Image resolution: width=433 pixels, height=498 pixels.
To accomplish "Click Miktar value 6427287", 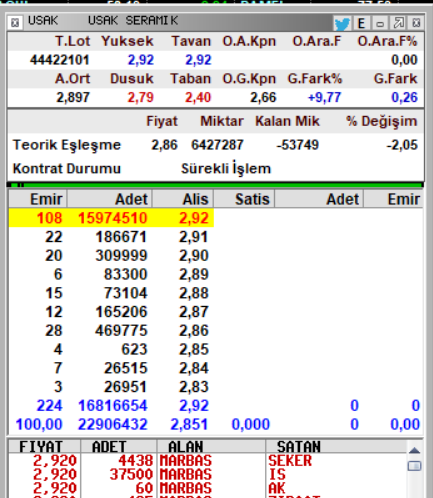I will pyautogui.click(x=217, y=145).
